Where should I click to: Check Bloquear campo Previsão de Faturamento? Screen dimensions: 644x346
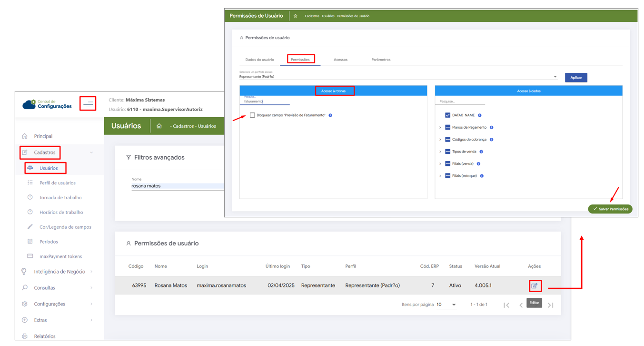coord(252,115)
